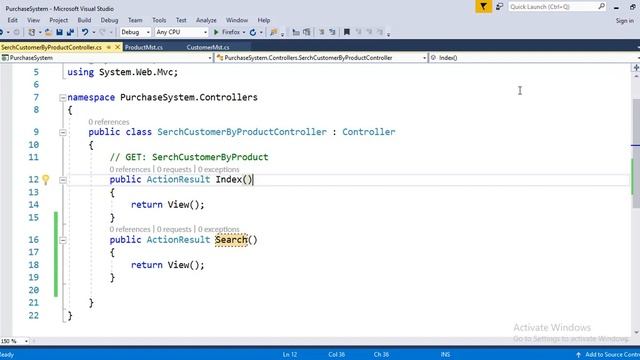Pin the SerchCustomerByProductController.cs tab
The image size is (640, 360).
click(x=109, y=47)
